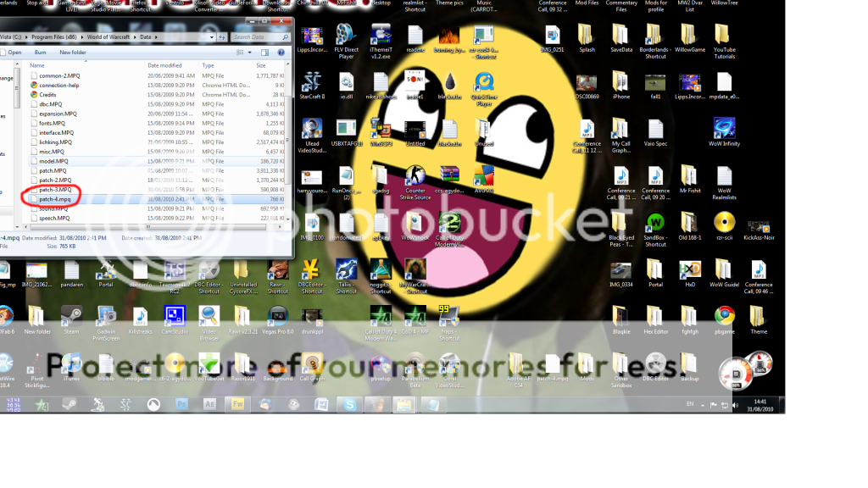The height and width of the screenshot is (488, 868).
Task: Show hidden system tray icons arrow
Action: [x=703, y=405]
